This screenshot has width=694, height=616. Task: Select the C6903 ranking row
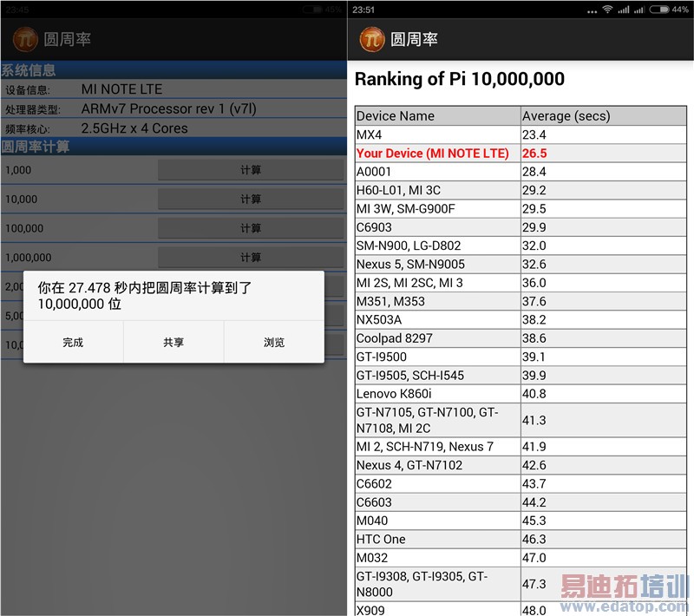coord(520,227)
